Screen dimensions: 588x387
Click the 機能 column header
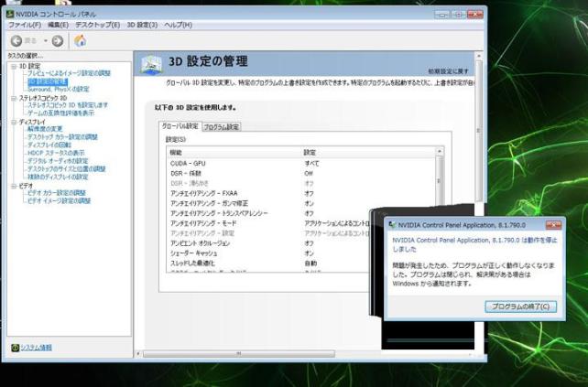(x=176, y=153)
